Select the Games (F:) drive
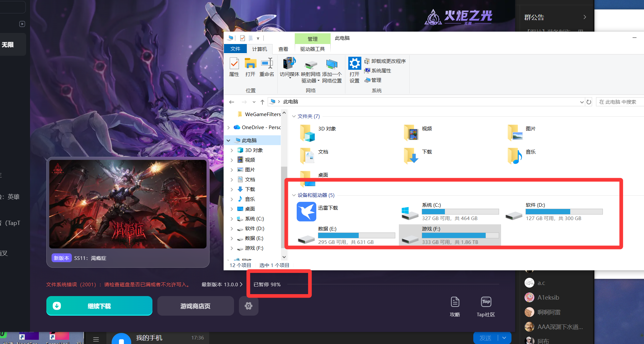644x344 pixels. (x=450, y=235)
